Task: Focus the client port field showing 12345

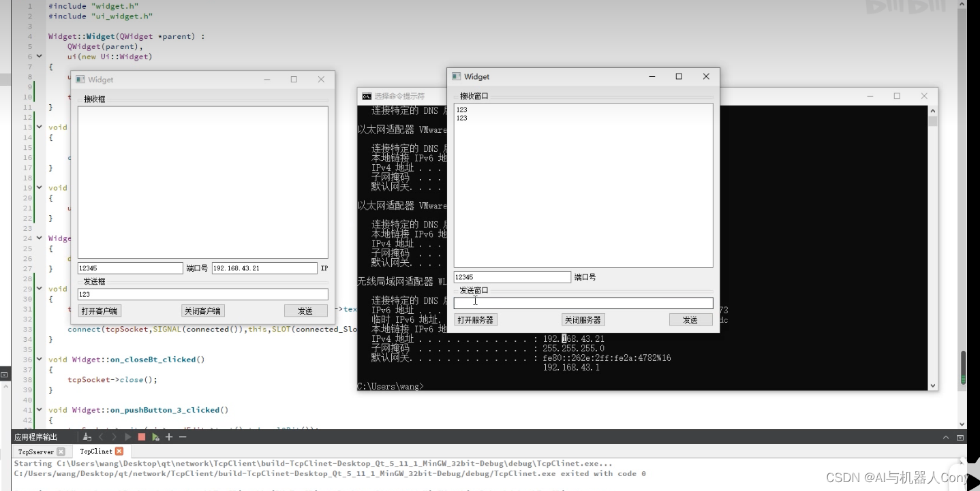Action: 130,268
